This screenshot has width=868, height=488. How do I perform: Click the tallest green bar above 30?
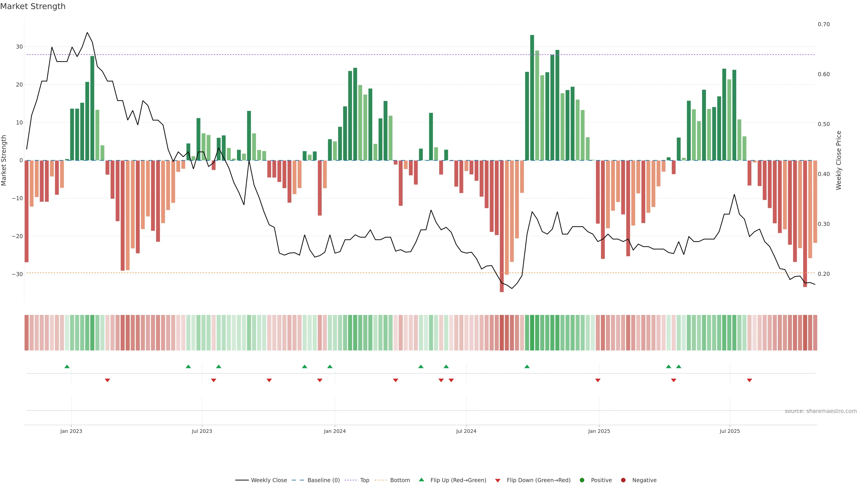coord(532,98)
